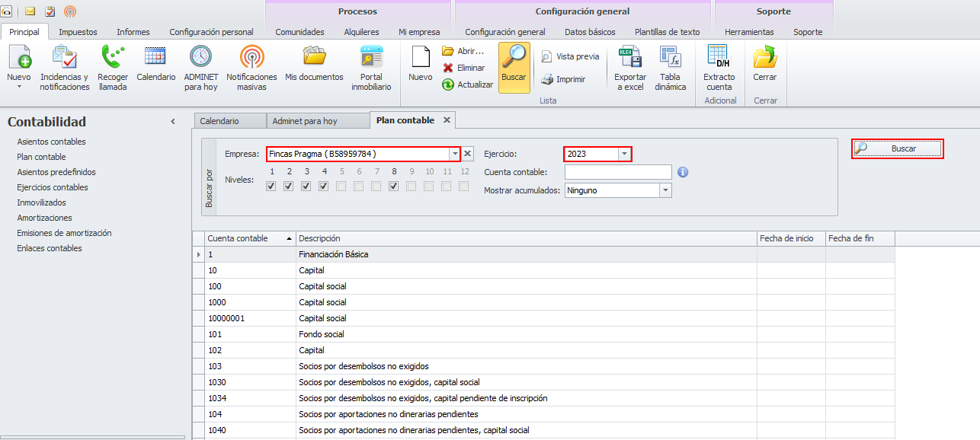Click the Cuenta contable input field

click(x=617, y=172)
